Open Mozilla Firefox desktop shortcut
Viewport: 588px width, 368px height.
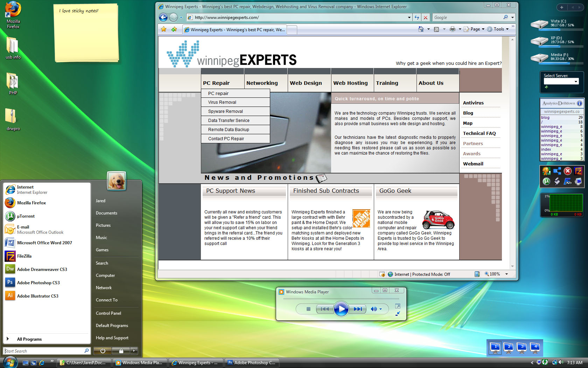(13, 14)
